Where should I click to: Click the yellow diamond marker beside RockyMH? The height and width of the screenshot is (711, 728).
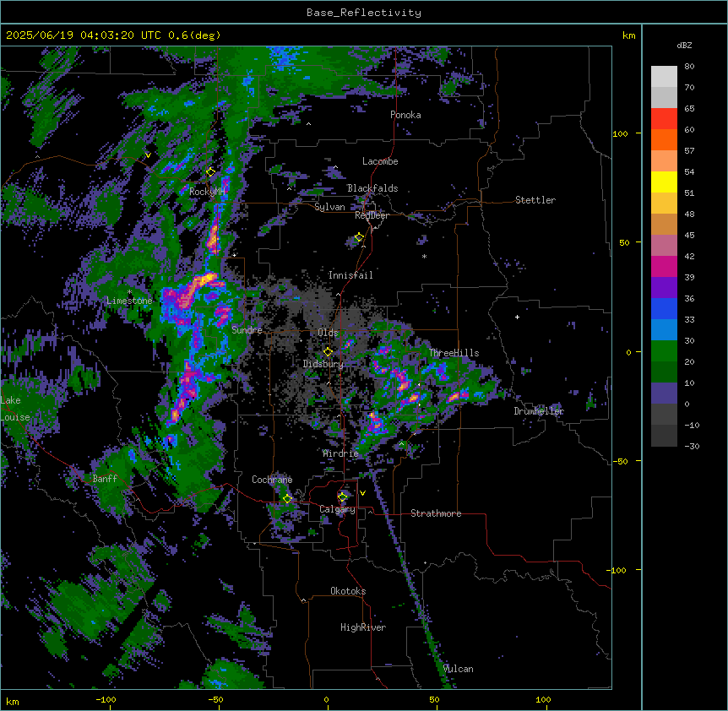coord(210,172)
